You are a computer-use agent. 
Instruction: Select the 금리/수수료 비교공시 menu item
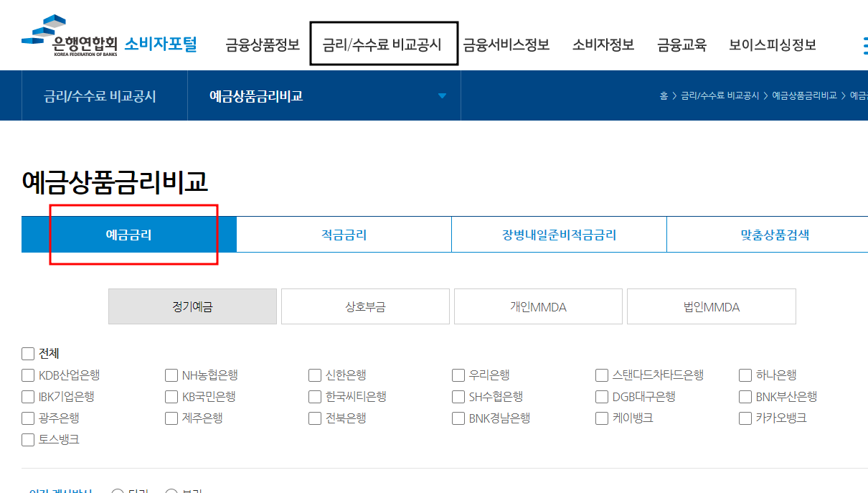(x=384, y=44)
